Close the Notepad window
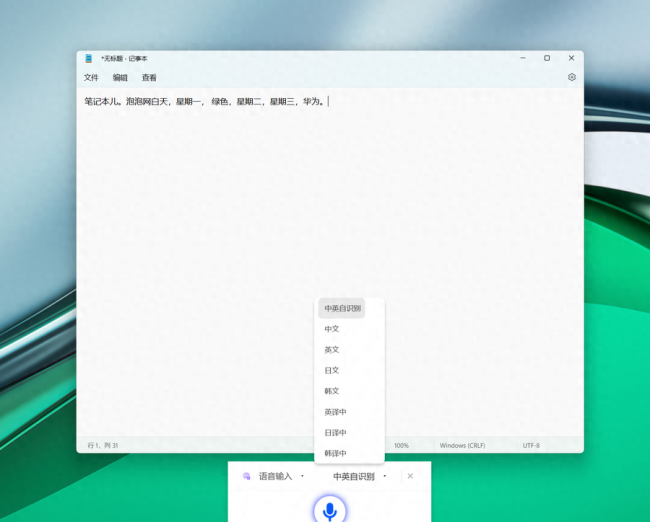The image size is (650, 522). [571, 58]
